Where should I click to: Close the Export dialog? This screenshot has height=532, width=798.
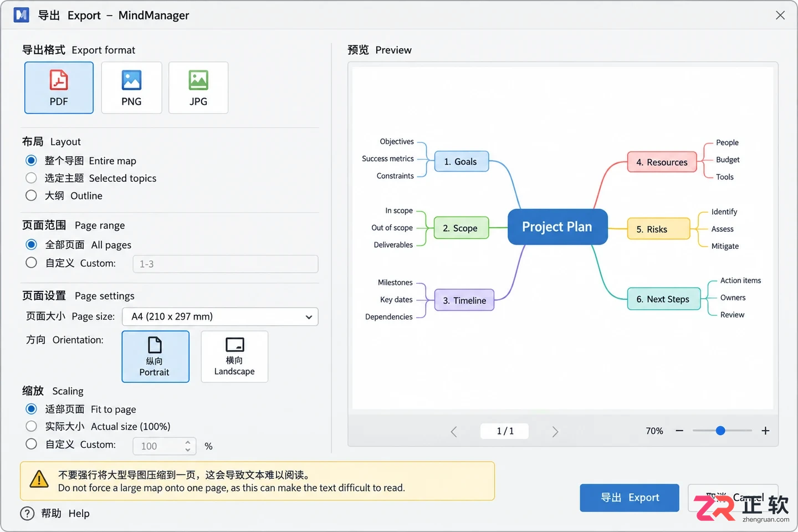[780, 15]
